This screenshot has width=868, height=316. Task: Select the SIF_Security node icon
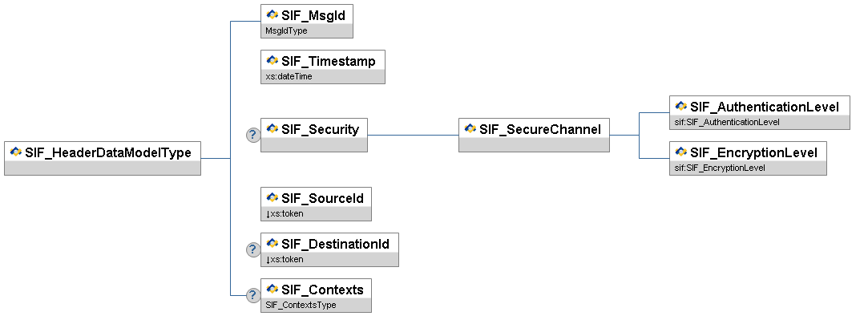[273, 128]
